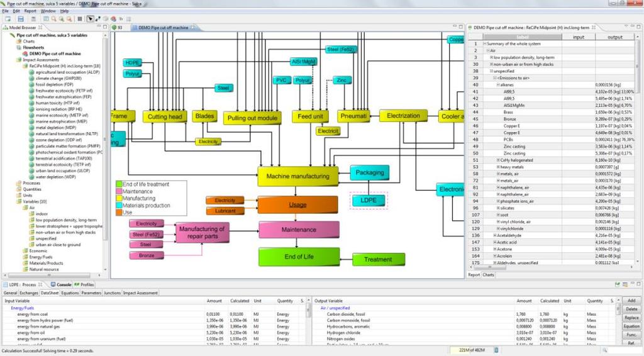Viewport: 644px width, 356px height.
Task: Click the red magnifier zoom icon
Action: [69, 19]
